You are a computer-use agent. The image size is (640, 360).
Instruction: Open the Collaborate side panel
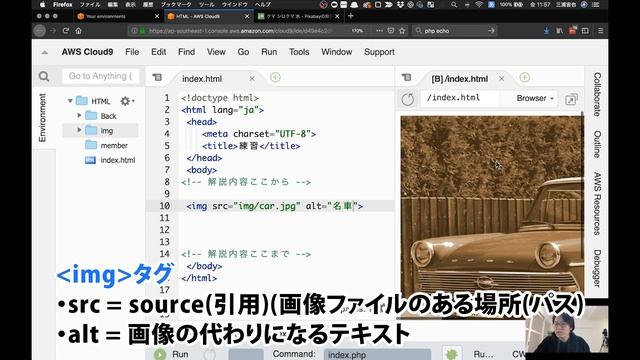click(597, 95)
